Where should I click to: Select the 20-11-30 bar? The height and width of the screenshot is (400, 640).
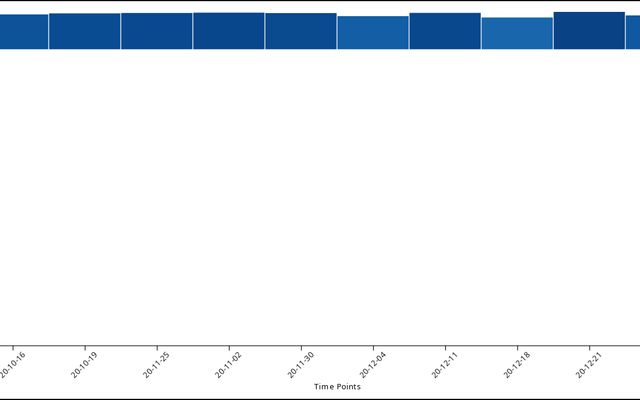click(301, 31)
